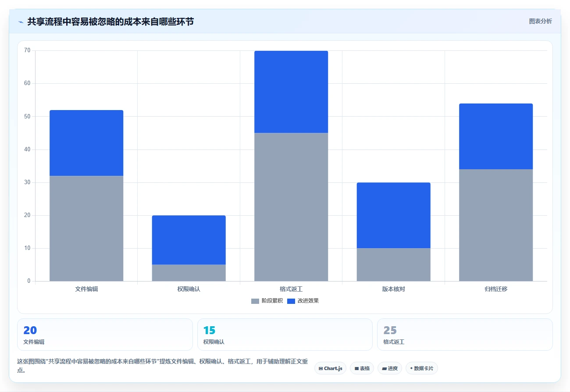This screenshot has width=570, height=392.
Task: Click the icon inside the 进度 chip
Action: [384, 368]
